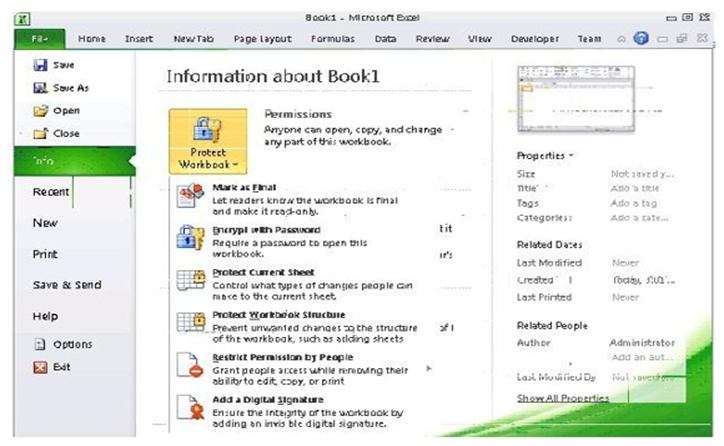Click the Close folder icon
This screenshot has height=446, width=724.
[41, 134]
